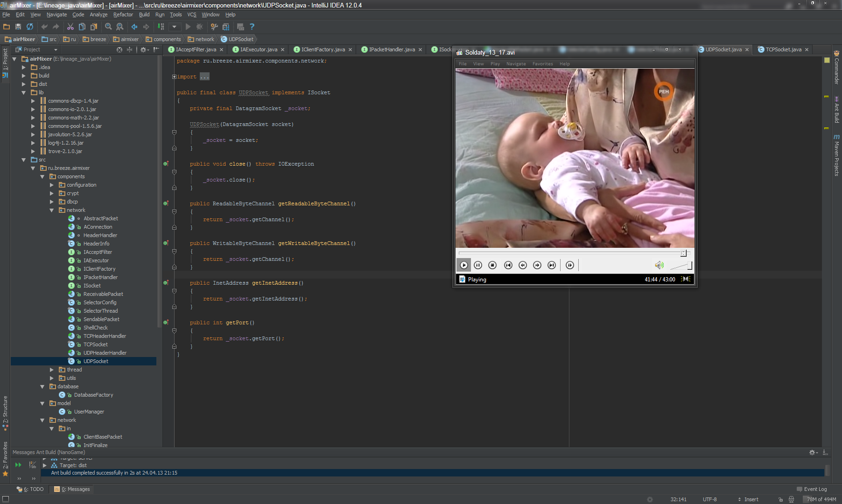Expand the build folder
Viewport: 842px width, 504px height.
coord(24,76)
